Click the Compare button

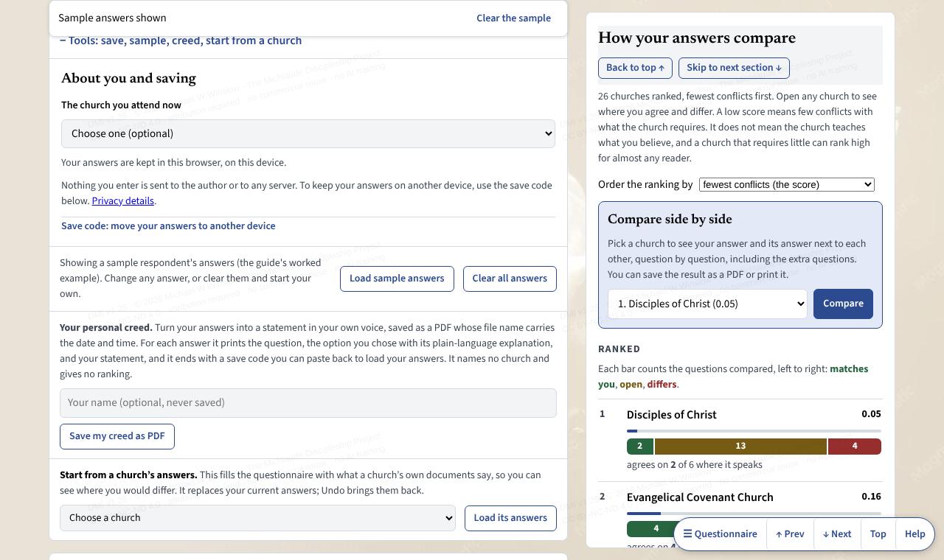(843, 304)
